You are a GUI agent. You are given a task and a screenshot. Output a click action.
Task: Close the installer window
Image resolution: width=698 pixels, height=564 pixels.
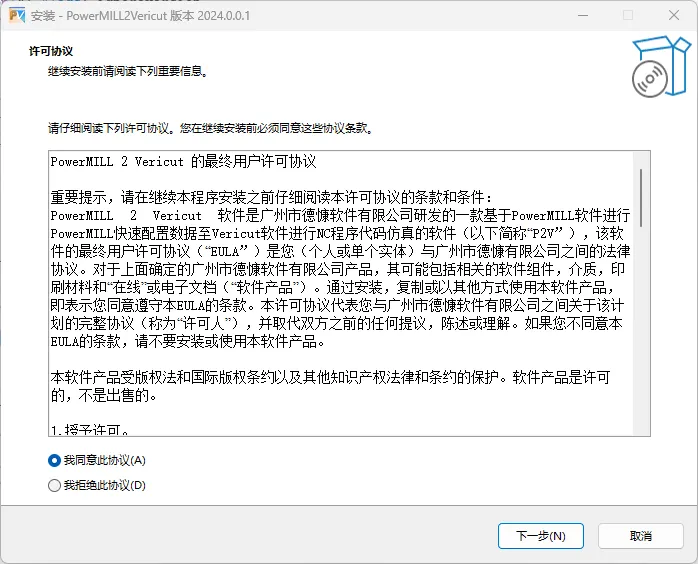(x=674, y=15)
